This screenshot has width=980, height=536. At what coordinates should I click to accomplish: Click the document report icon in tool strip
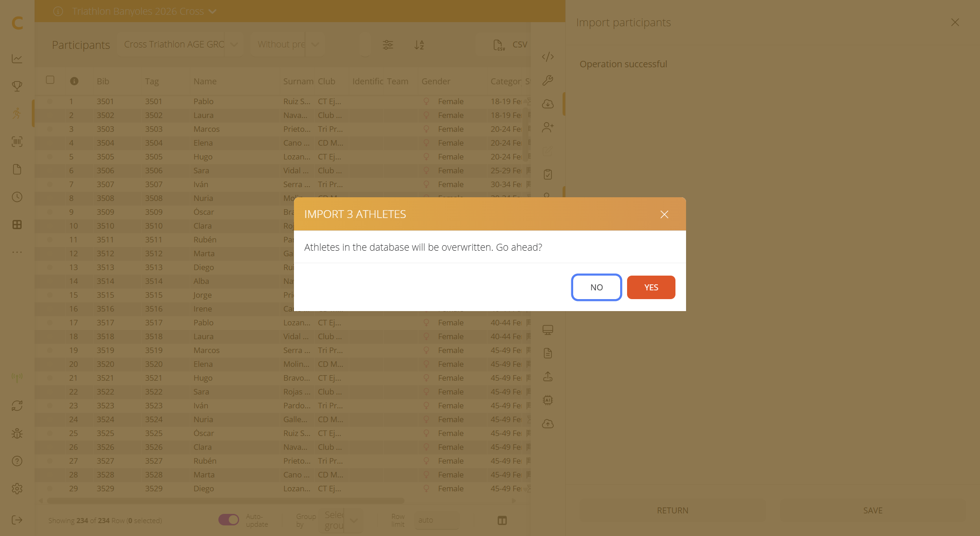(x=548, y=353)
